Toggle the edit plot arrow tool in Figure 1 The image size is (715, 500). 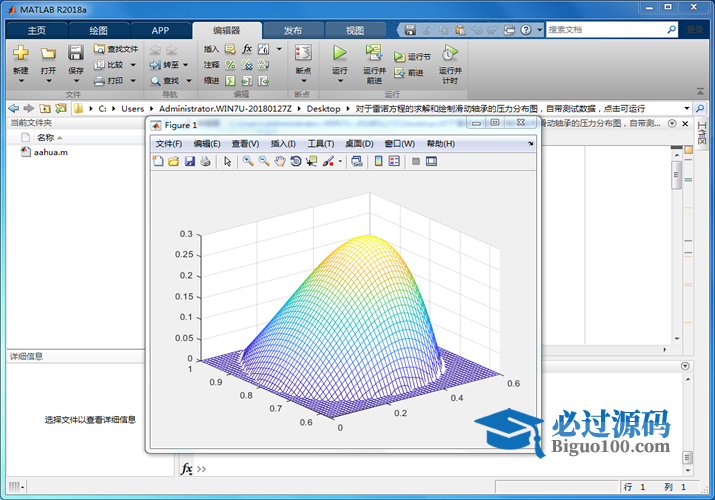[x=228, y=161]
